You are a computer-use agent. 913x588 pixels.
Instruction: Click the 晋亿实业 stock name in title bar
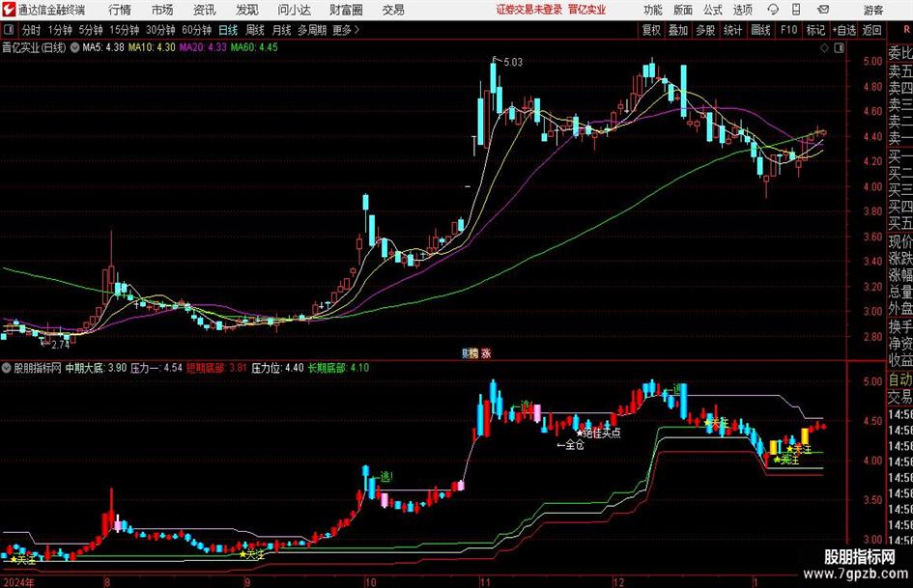coord(587,10)
